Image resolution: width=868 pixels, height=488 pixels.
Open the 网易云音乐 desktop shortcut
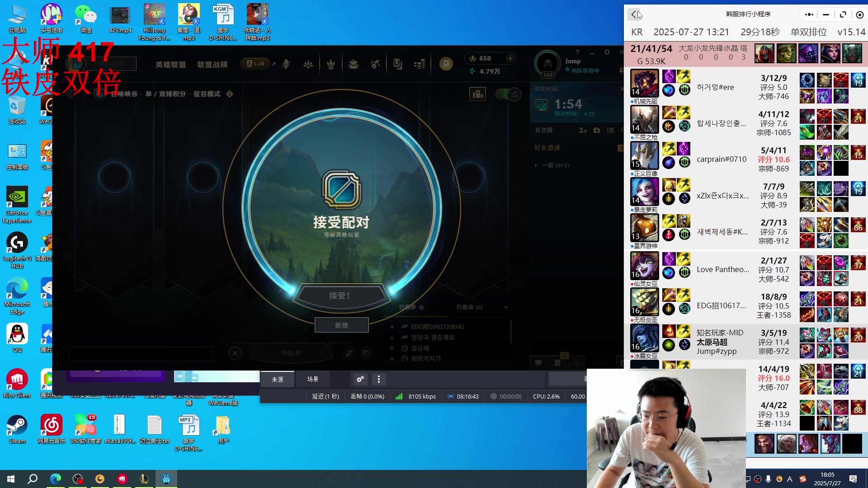(x=52, y=429)
